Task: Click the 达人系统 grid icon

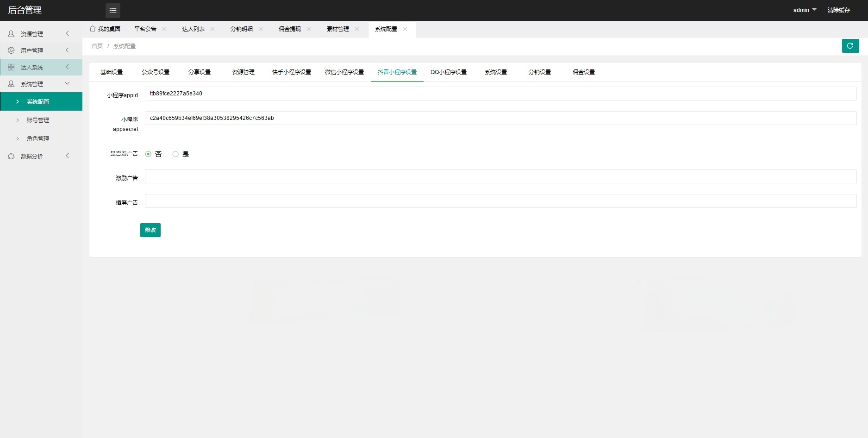Action: tap(11, 67)
